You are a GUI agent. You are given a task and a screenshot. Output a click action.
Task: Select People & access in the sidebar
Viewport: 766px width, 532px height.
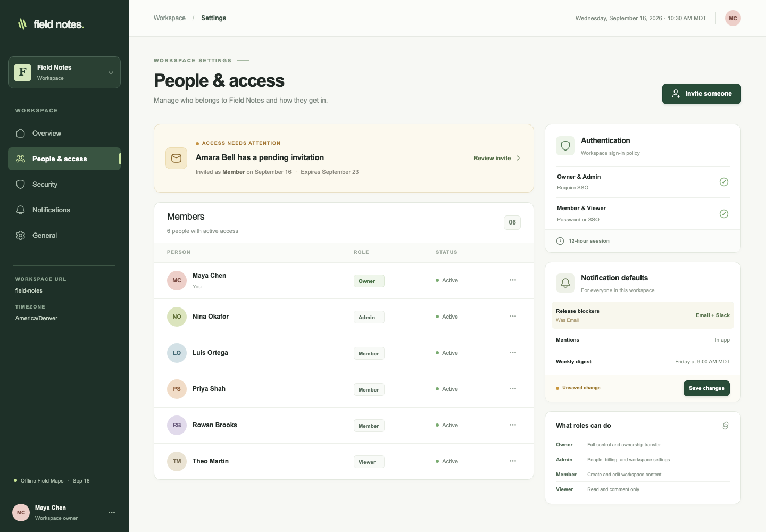[64, 159]
